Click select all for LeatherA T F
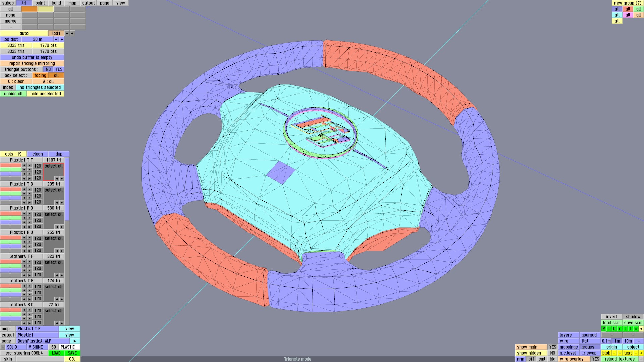Screen dimensions: 644x362 click(54, 262)
